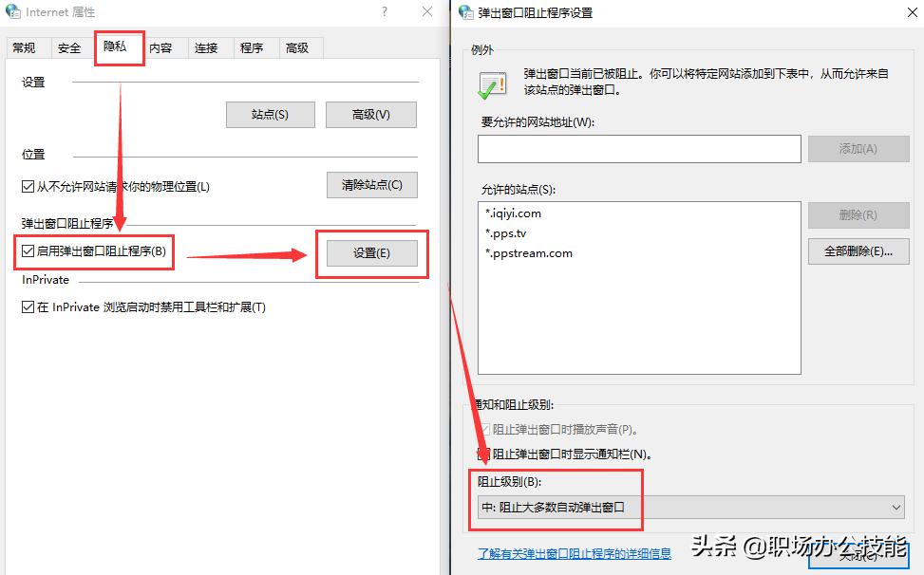
Task: Click the 全部删除(E) button
Action: [x=858, y=250]
